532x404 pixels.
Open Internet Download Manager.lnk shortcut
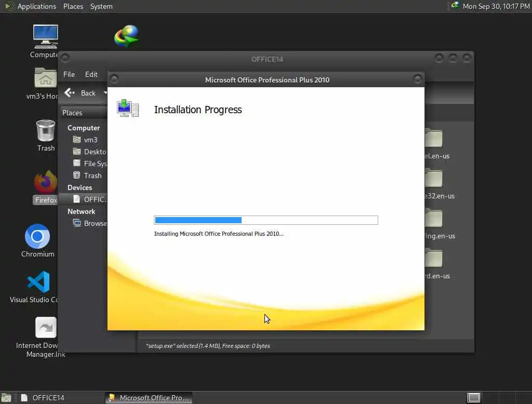tap(46, 327)
